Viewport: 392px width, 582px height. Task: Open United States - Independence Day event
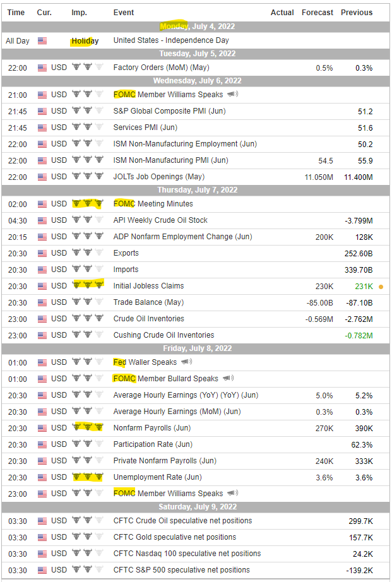pyautogui.click(x=171, y=40)
